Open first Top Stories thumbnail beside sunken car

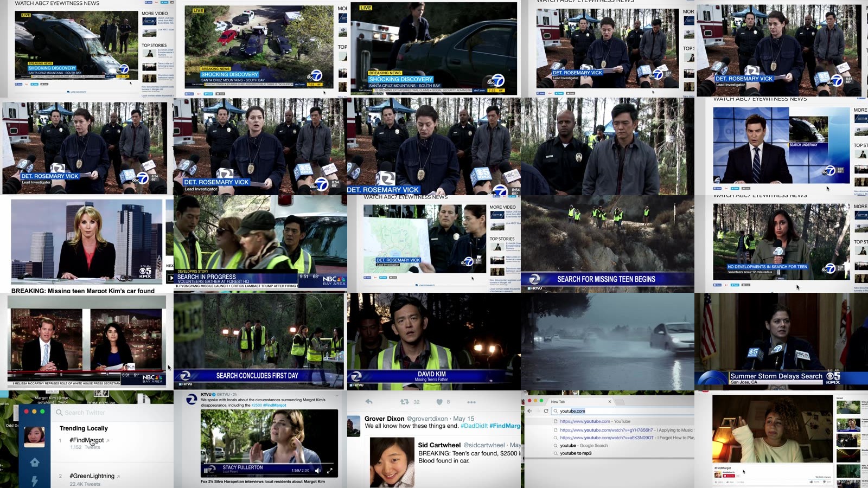click(149, 53)
